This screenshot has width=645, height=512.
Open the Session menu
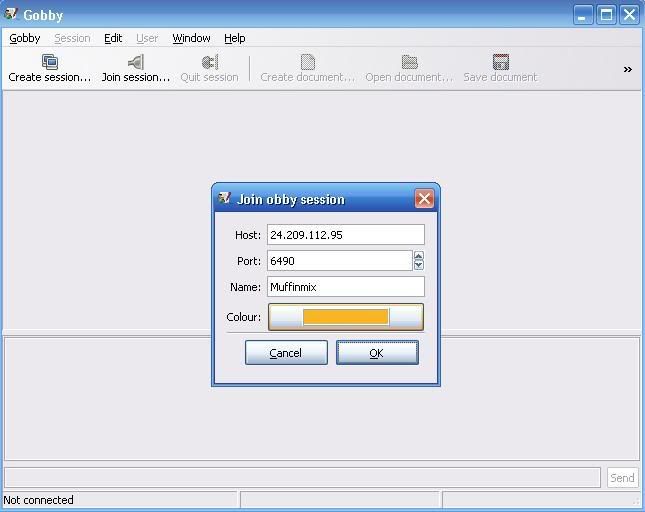(x=72, y=38)
